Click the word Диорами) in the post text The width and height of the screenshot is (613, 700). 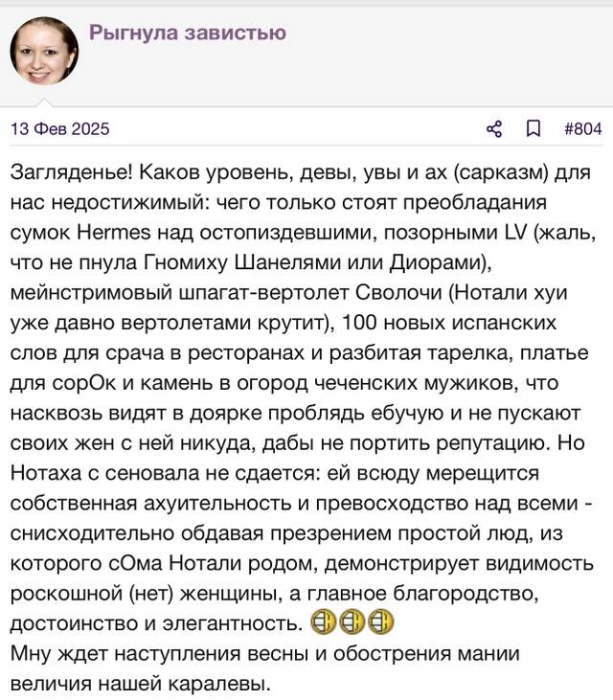[x=441, y=263]
